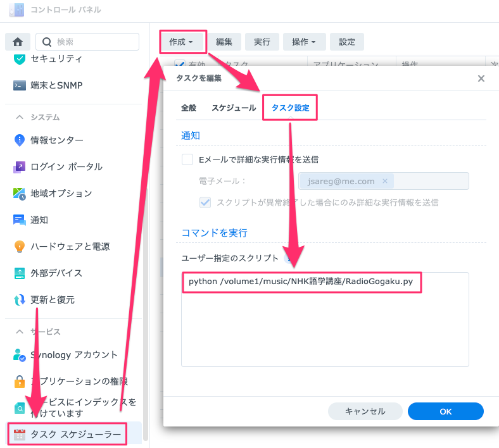Open 通知 settings in sidebar

(39, 220)
